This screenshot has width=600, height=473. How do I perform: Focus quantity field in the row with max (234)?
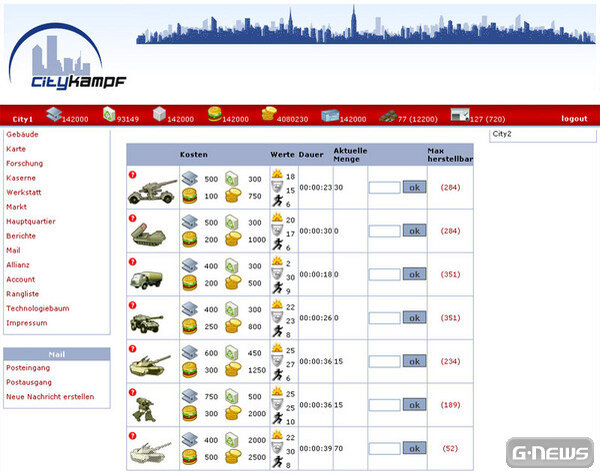385,362
